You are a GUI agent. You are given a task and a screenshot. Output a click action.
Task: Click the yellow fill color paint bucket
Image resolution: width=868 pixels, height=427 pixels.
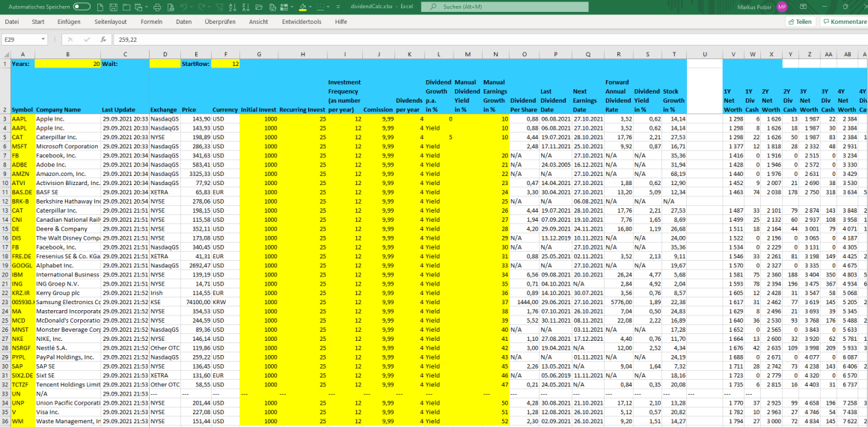tap(302, 7)
